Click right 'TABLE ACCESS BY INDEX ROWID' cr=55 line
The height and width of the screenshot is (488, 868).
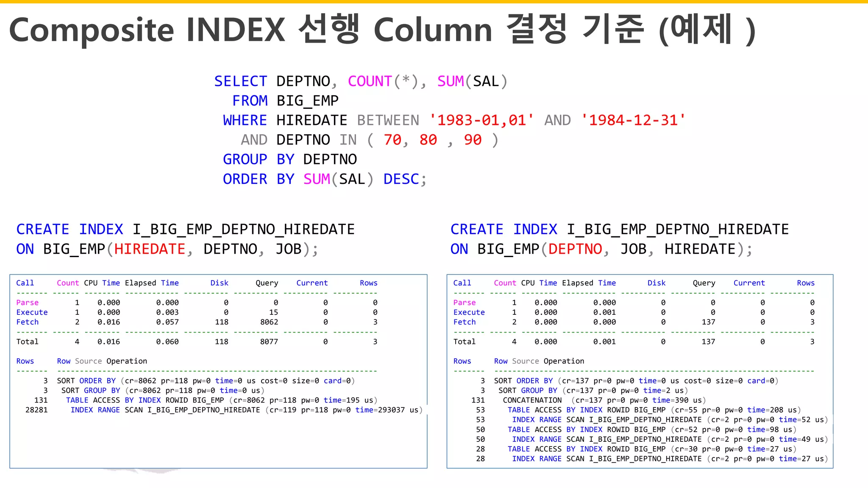[654, 410]
